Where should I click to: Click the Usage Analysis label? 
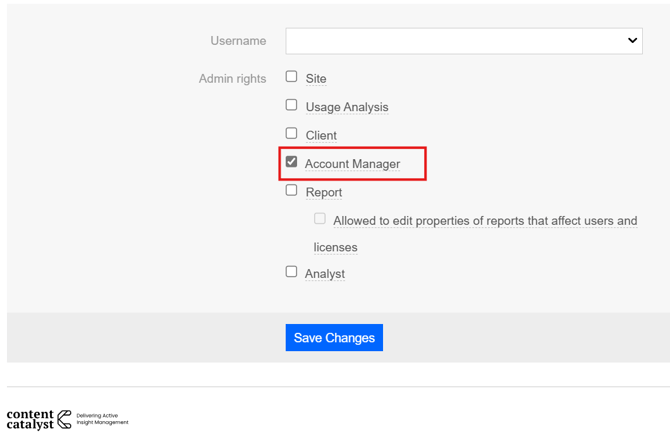click(x=347, y=107)
